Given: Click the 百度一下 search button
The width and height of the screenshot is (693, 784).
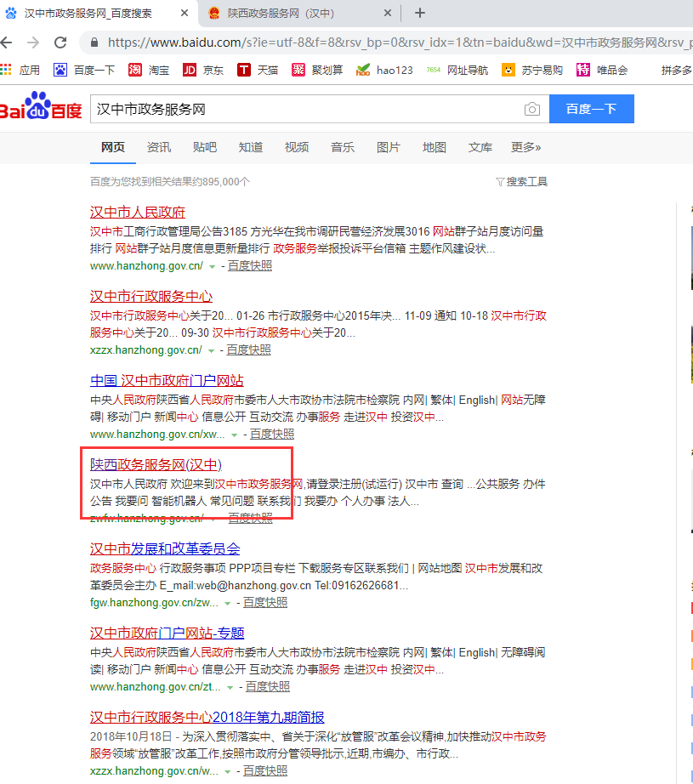Looking at the screenshot, I should tap(591, 109).
